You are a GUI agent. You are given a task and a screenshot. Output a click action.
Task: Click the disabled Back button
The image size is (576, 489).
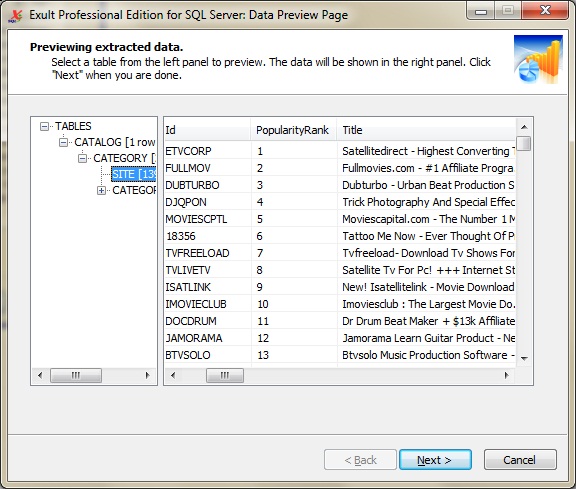pos(360,460)
